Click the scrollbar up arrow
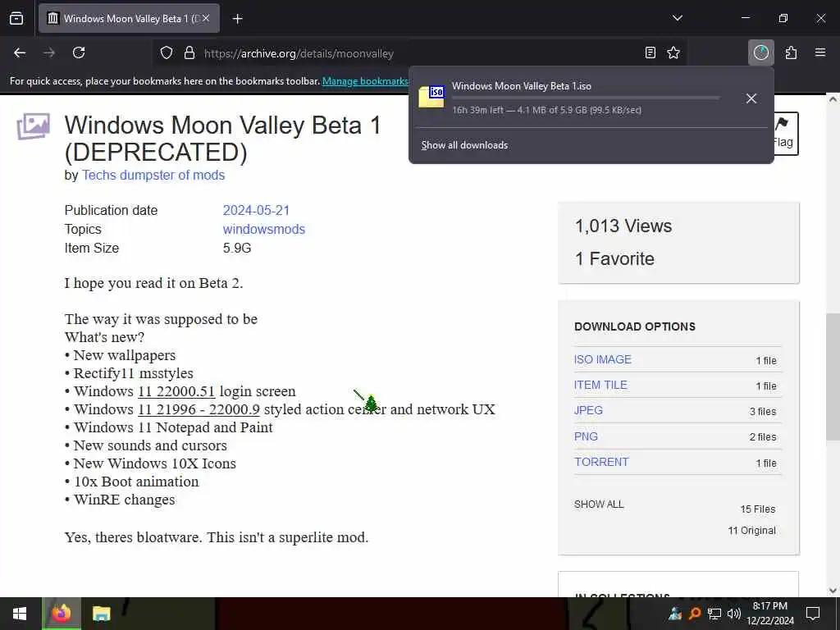Viewport: 840px width, 630px height. click(x=833, y=99)
